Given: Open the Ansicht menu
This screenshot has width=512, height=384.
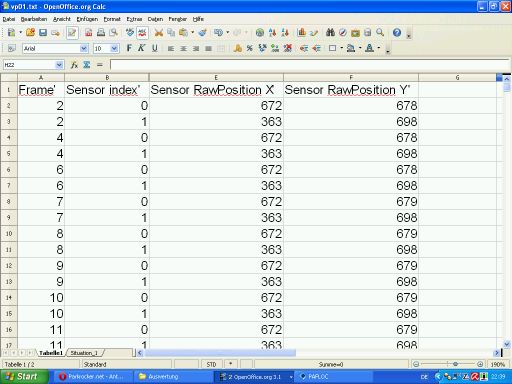Looking at the screenshot, I should coord(62,19).
